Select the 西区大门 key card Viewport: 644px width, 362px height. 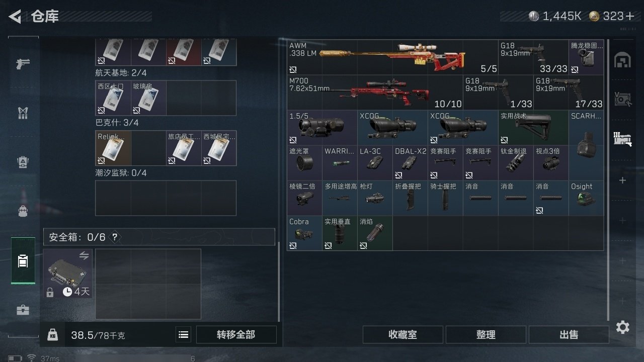(x=113, y=98)
